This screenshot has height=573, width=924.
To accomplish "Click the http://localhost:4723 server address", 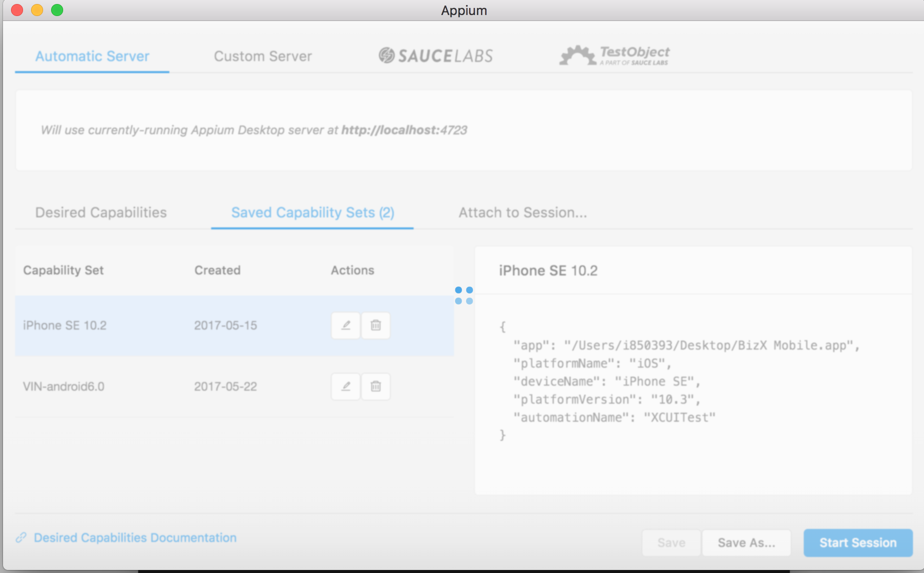I will (x=404, y=130).
